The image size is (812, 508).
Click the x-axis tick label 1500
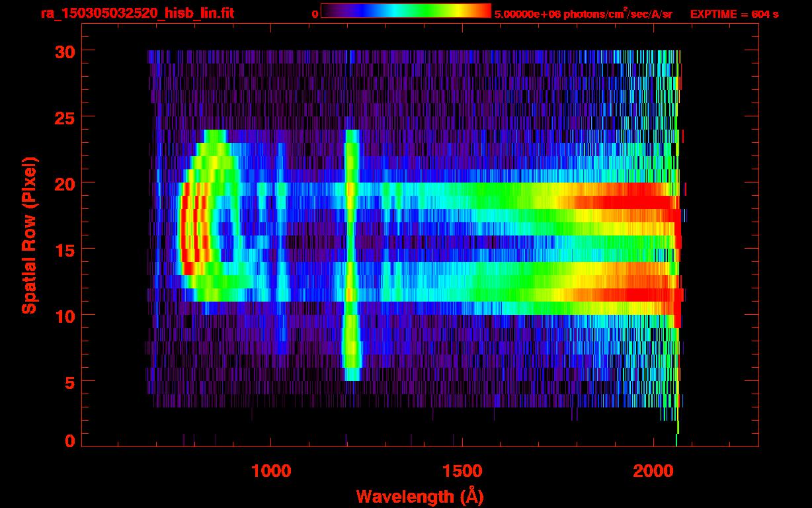(462, 470)
